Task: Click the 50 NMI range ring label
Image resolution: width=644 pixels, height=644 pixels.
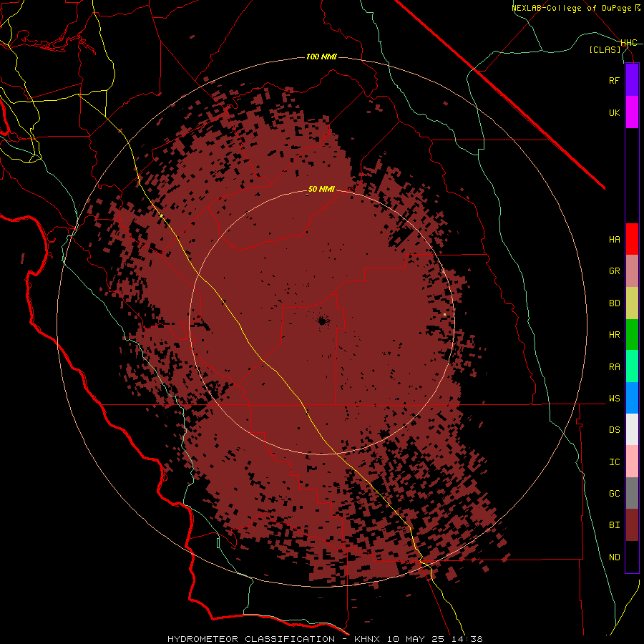Action: [321, 189]
